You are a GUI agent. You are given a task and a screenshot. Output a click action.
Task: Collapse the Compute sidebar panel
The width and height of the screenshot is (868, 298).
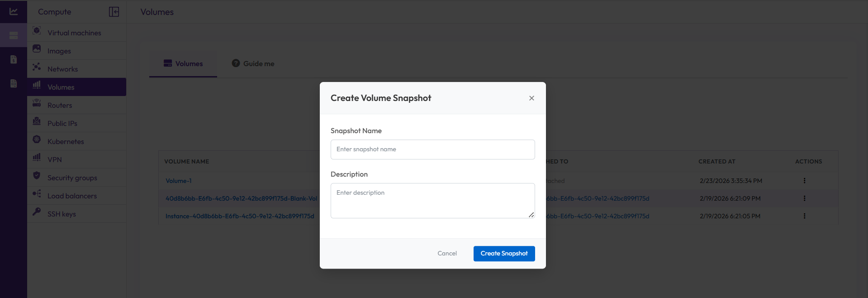[x=114, y=12]
